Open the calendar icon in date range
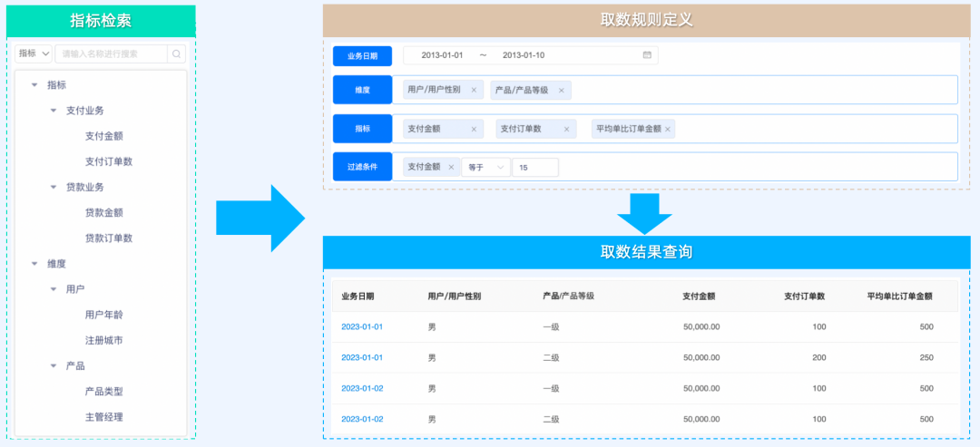The image size is (980, 447). (x=647, y=55)
